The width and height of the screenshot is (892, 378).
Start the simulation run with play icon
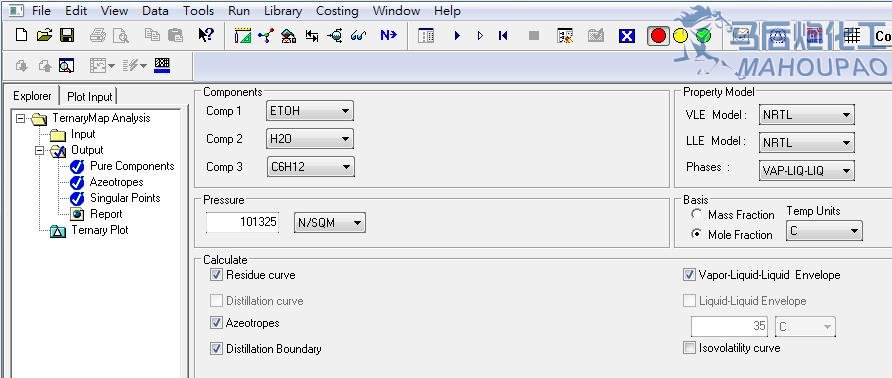point(457,36)
